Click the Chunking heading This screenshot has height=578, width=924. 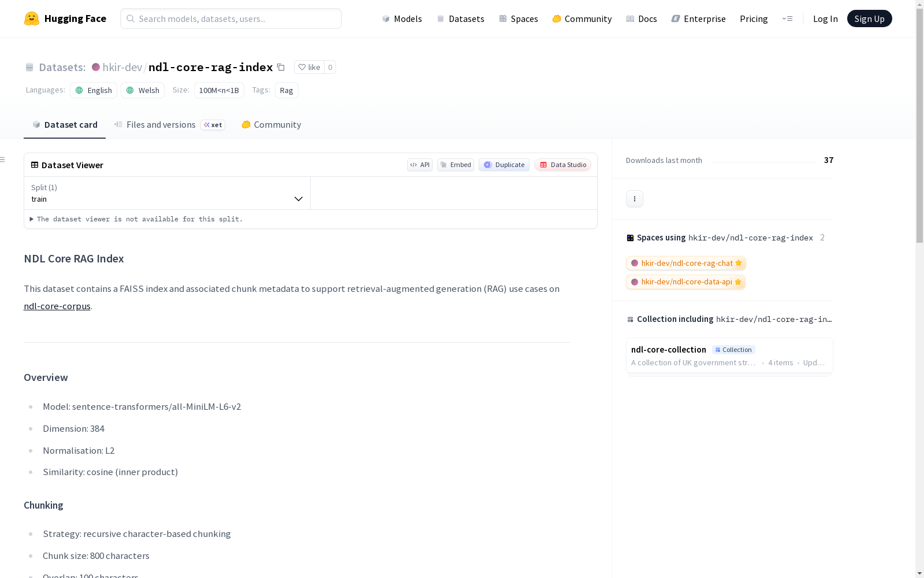coord(43,505)
